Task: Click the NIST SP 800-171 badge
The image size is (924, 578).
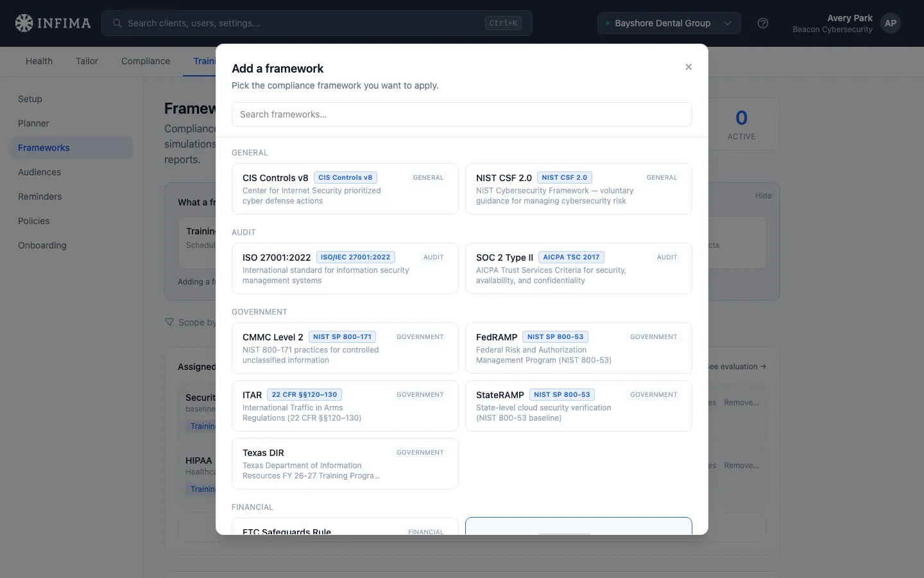Action: (342, 337)
